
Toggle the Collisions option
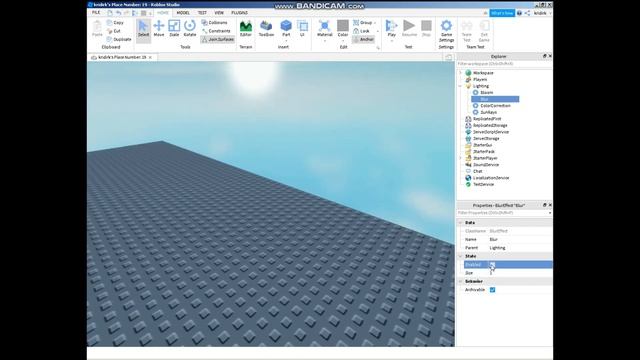click(x=215, y=23)
